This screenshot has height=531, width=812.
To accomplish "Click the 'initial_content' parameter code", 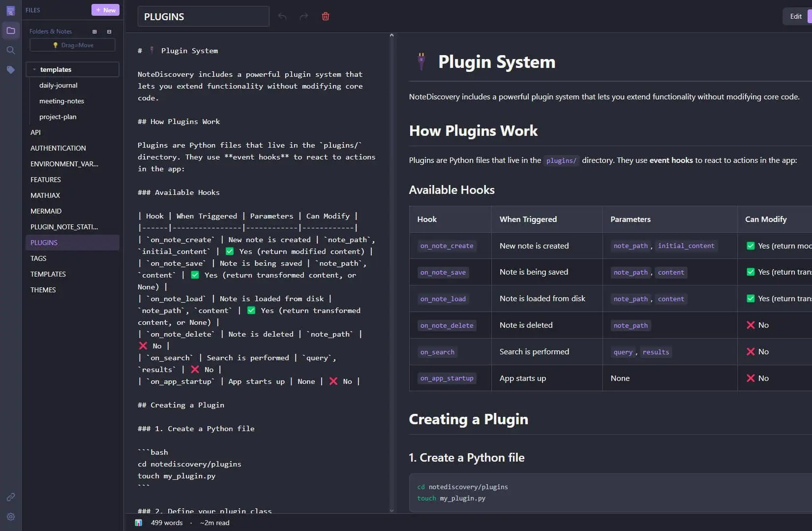I will click(686, 246).
